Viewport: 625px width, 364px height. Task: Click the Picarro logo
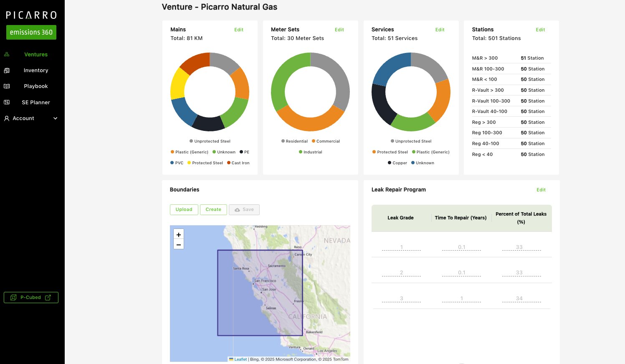click(31, 15)
